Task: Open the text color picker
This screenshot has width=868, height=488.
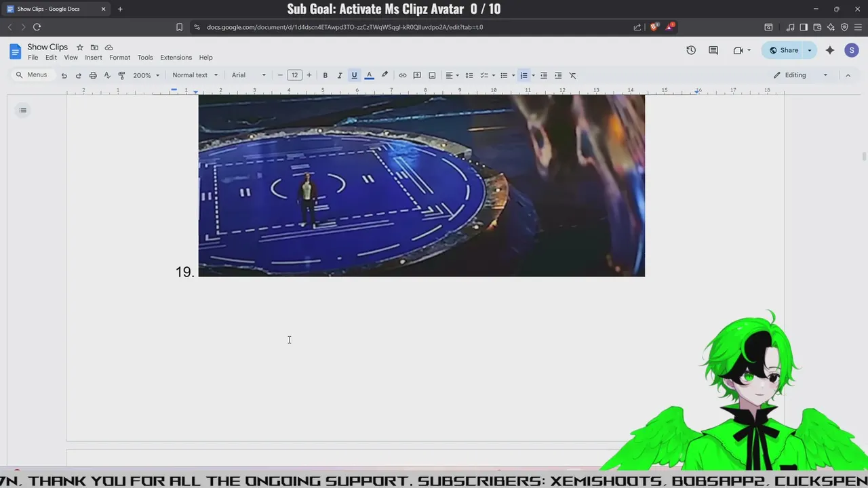Action: [x=369, y=75]
